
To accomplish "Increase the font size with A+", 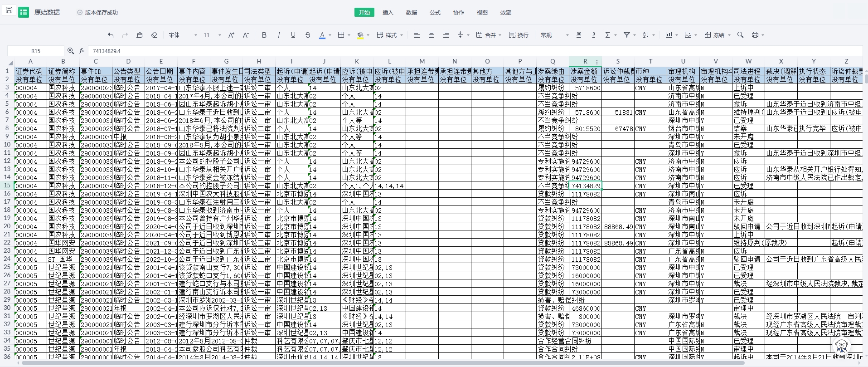I will pos(231,35).
